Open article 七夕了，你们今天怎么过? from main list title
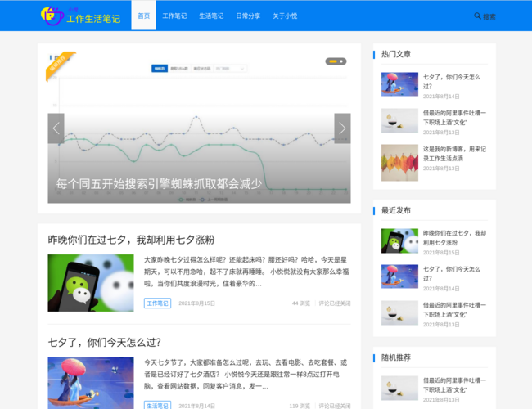 click(105, 342)
